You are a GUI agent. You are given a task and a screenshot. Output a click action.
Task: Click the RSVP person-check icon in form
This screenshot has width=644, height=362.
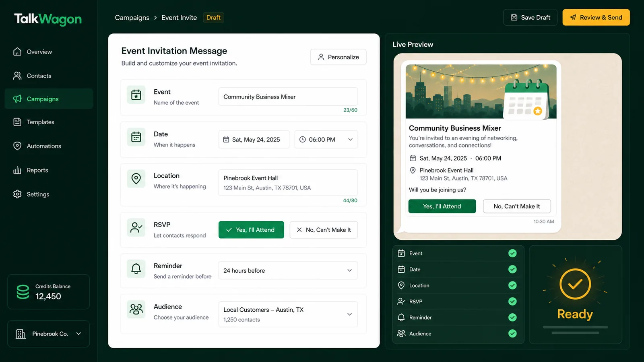click(136, 228)
